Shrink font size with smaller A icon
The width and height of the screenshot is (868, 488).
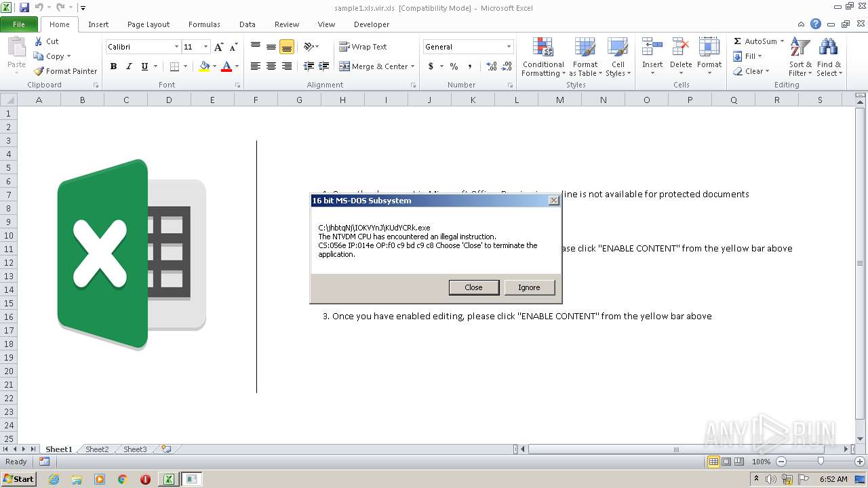click(x=233, y=47)
